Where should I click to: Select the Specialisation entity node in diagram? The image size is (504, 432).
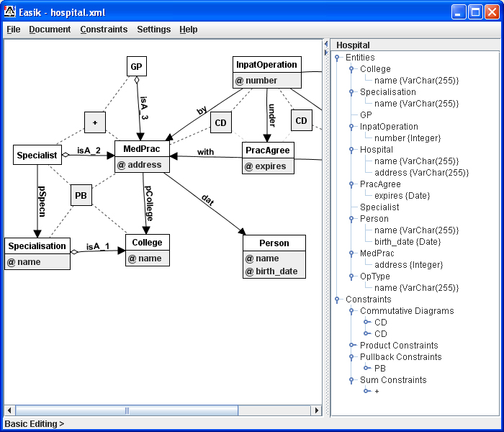click(37, 246)
